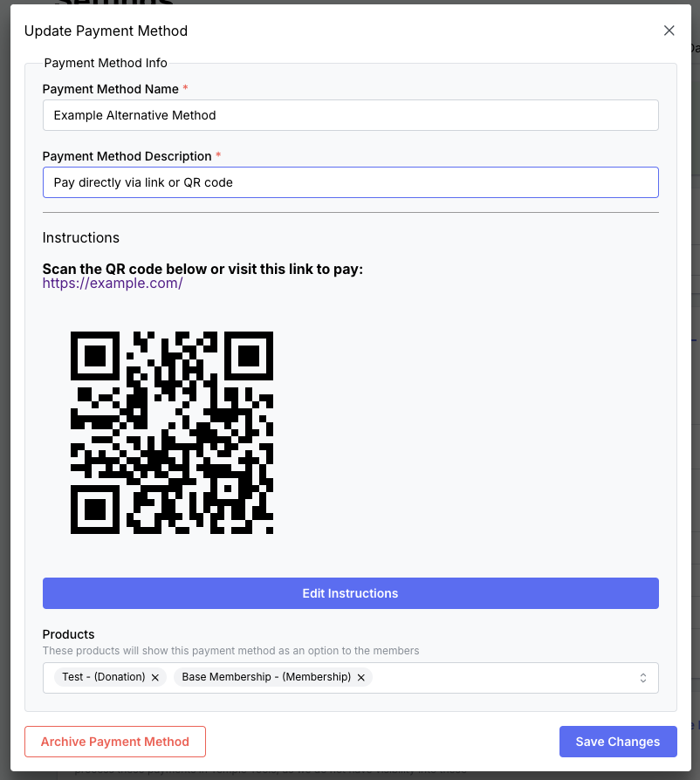Close the Update Payment Method dialog
The height and width of the screenshot is (780, 700).
669,30
